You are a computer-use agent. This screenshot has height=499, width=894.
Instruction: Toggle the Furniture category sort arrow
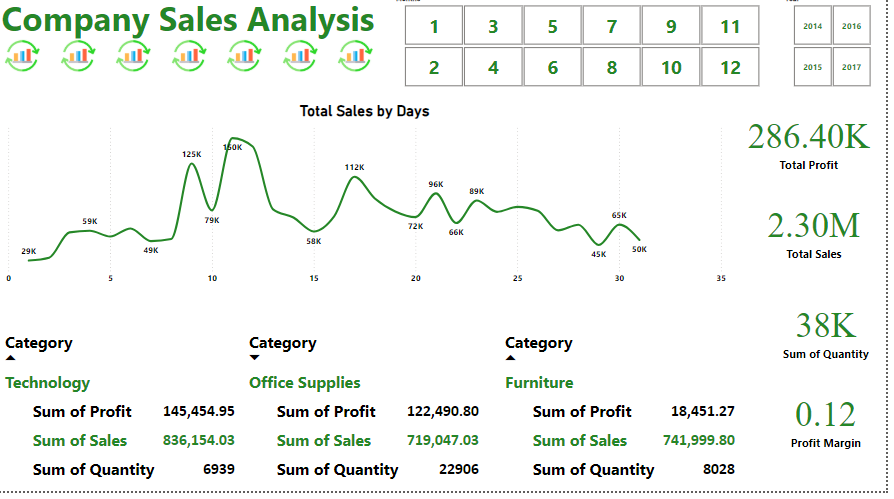point(510,358)
